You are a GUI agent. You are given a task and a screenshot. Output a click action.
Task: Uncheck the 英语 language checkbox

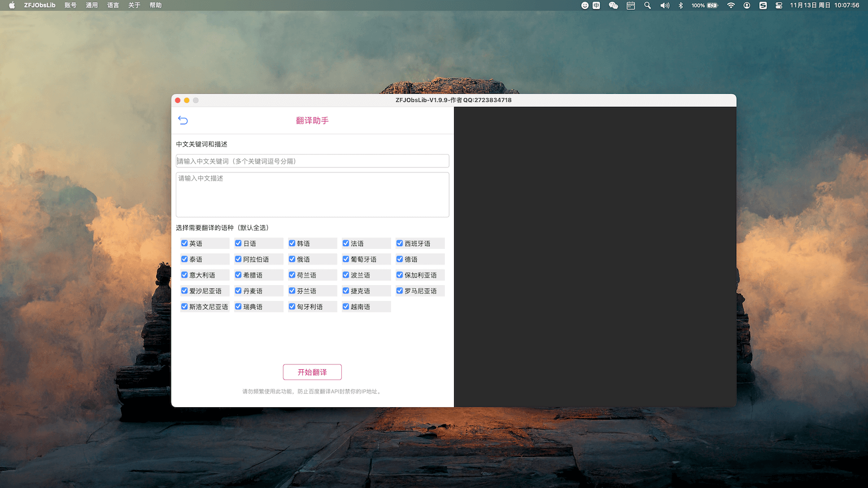(184, 243)
